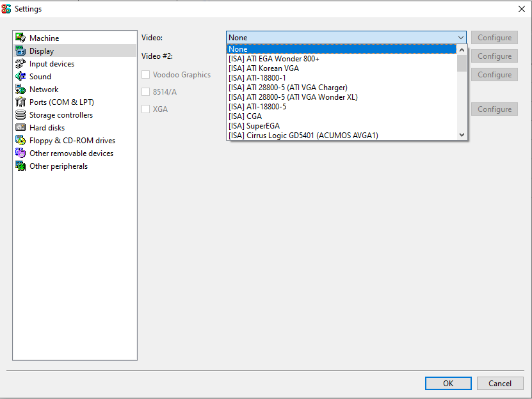
Task: Click the Cancel button
Action: (x=499, y=383)
